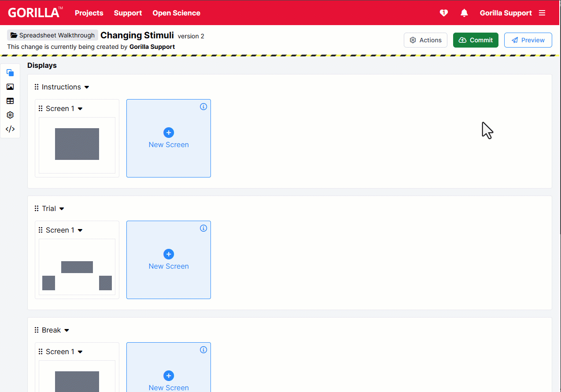Check notifications via the bell icon

click(464, 13)
